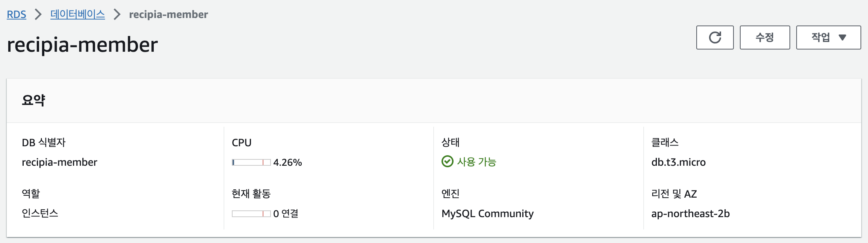Click the 수정 modify button

coord(765,37)
